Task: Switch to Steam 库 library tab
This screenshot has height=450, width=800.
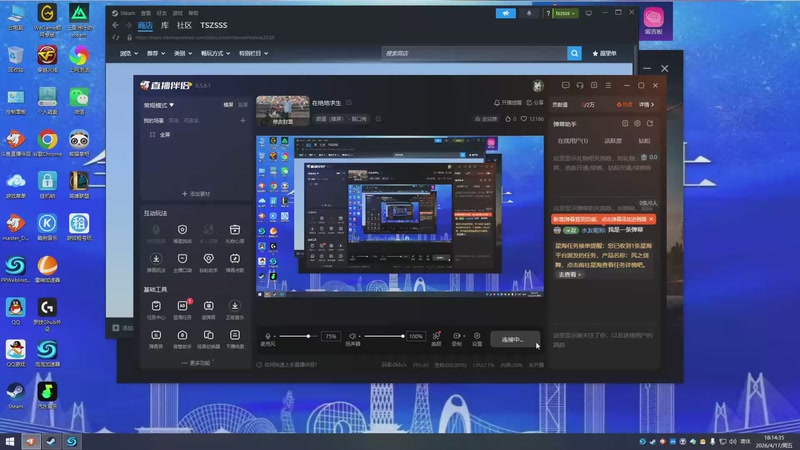Action: 165,25
